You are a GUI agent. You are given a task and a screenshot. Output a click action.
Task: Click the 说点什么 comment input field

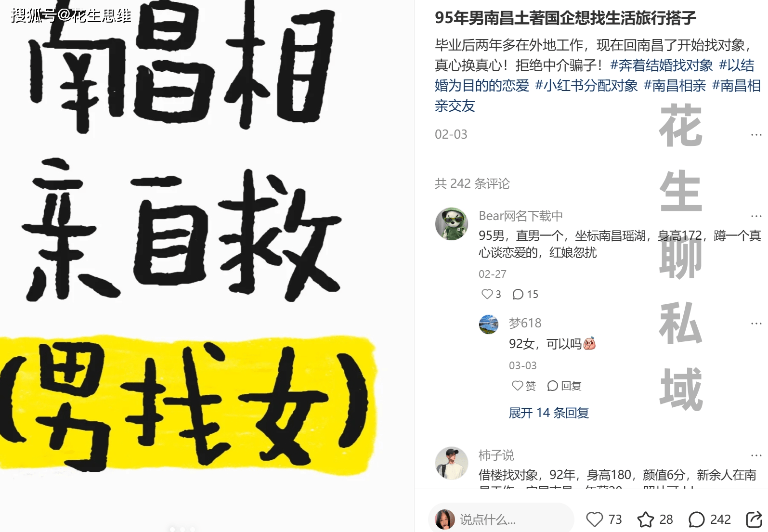click(501, 519)
